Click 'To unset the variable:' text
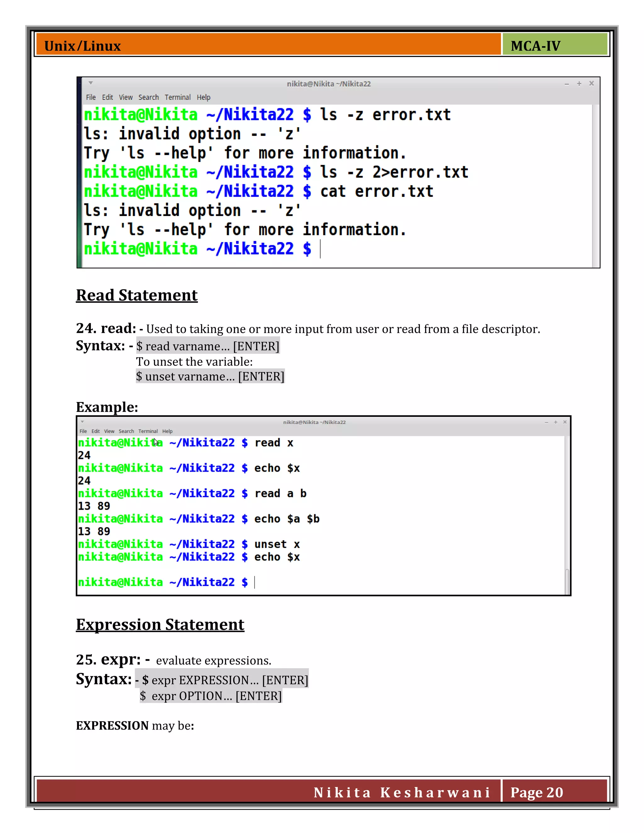The image size is (644, 833). tap(195, 361)
